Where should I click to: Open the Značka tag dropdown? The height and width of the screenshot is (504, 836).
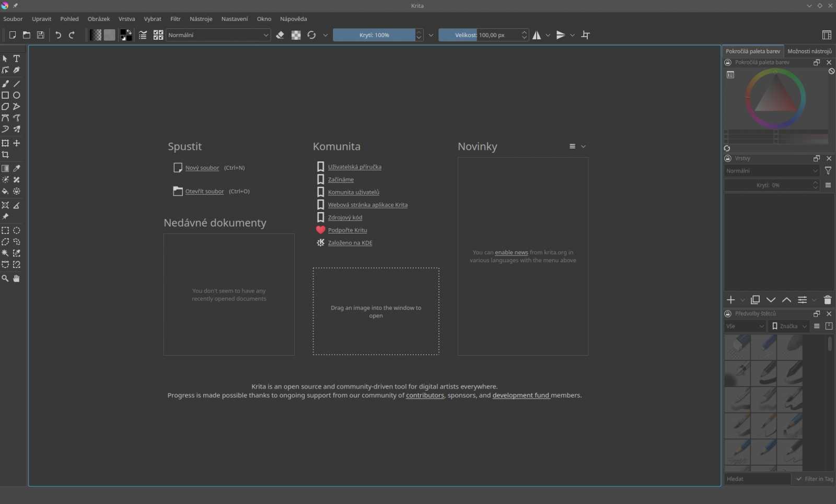tap(789, 326)
